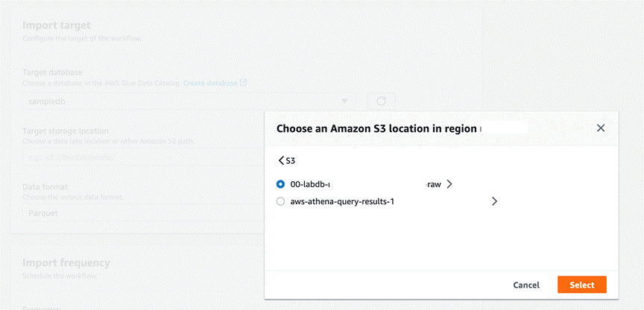Screen dimensions: 644x310
Task: Choose the aws-athena-query-results-1 radio button
Action: click(x=280, y=201)
